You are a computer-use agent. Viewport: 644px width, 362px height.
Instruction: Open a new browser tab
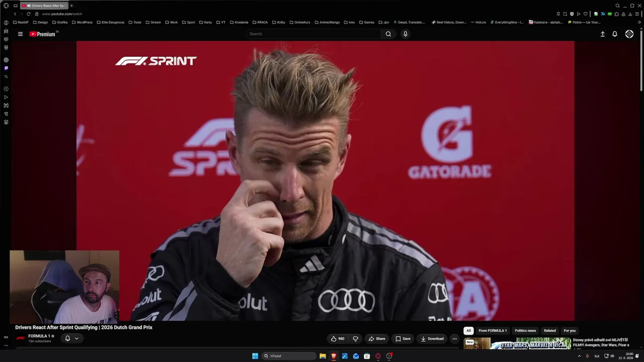[x=71, y=6]
